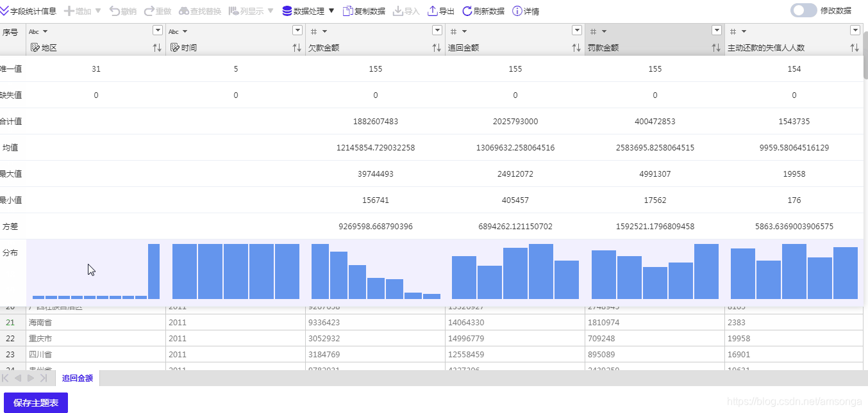Screen dimensions: 868x413
Task: Sort by the 时间 column
Action: (x=297, y=48)
